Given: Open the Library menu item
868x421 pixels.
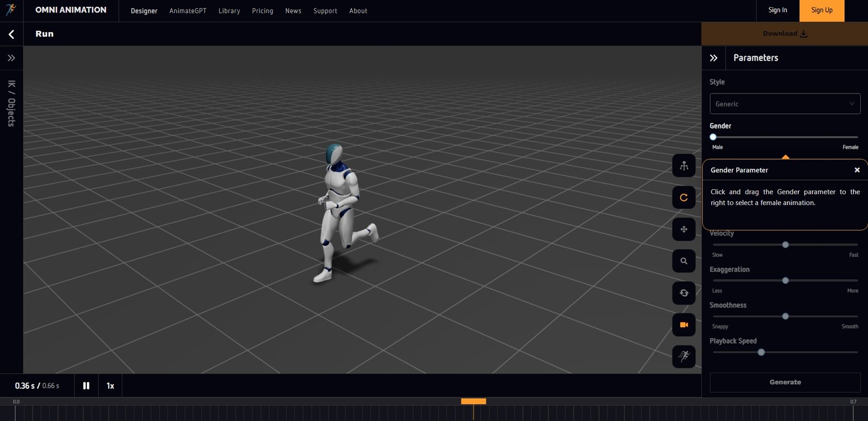Looking at the screenshot, I should [x=229, y=11].
